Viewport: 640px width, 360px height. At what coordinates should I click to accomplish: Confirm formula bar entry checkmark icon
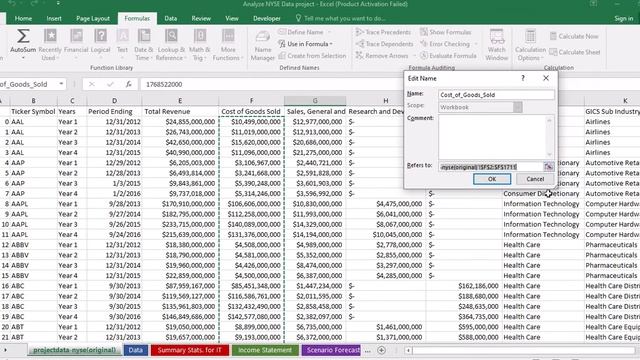[110, 84]
